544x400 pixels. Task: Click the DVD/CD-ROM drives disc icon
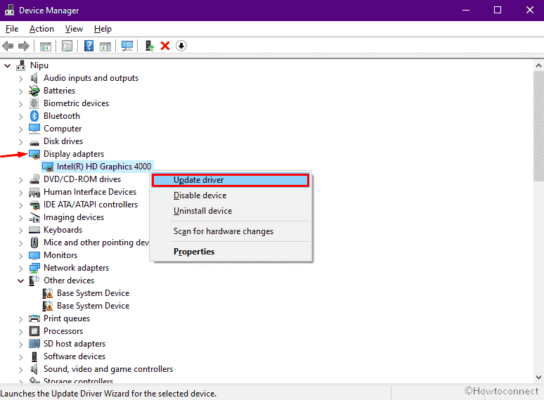pyautogui.click(x=34, y=179)
